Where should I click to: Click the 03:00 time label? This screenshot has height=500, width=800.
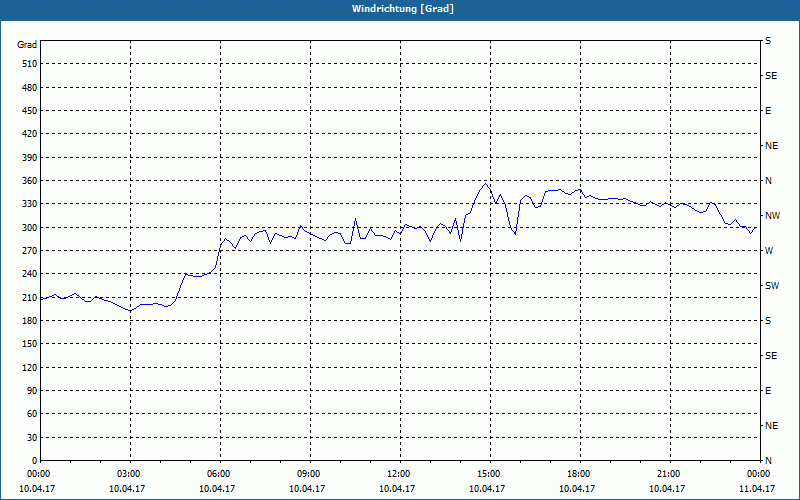click(x=130, y=474)
